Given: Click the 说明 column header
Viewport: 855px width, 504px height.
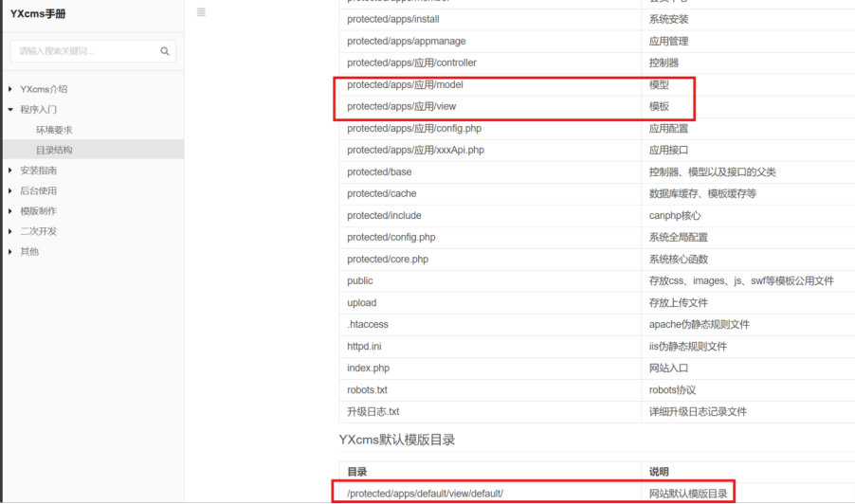Looking at the screenshot, I should (x=748, y=471).
